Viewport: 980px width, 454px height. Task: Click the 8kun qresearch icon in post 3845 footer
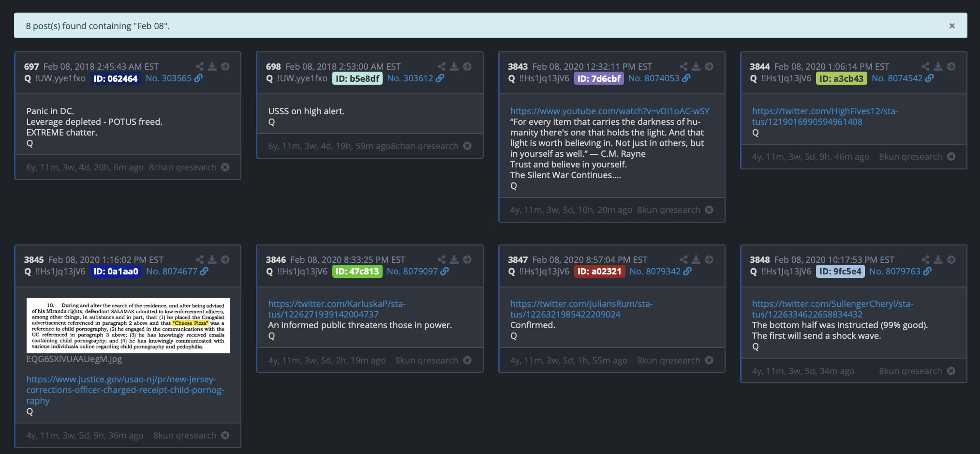[225, 435]
